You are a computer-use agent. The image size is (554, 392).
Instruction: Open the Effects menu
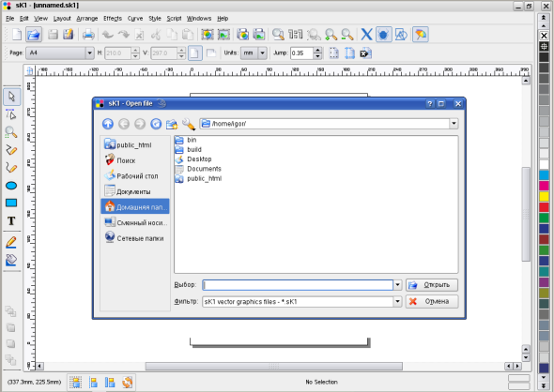[113, 19]
